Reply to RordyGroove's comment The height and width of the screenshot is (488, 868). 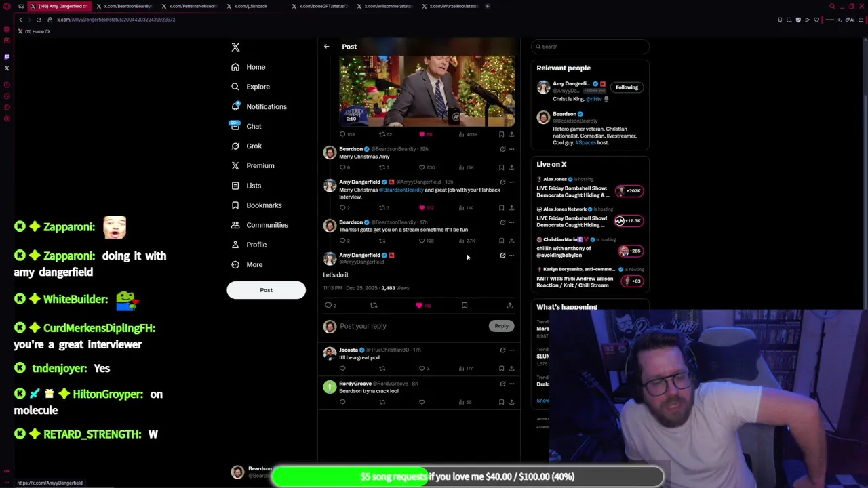(x=342, y=402)
